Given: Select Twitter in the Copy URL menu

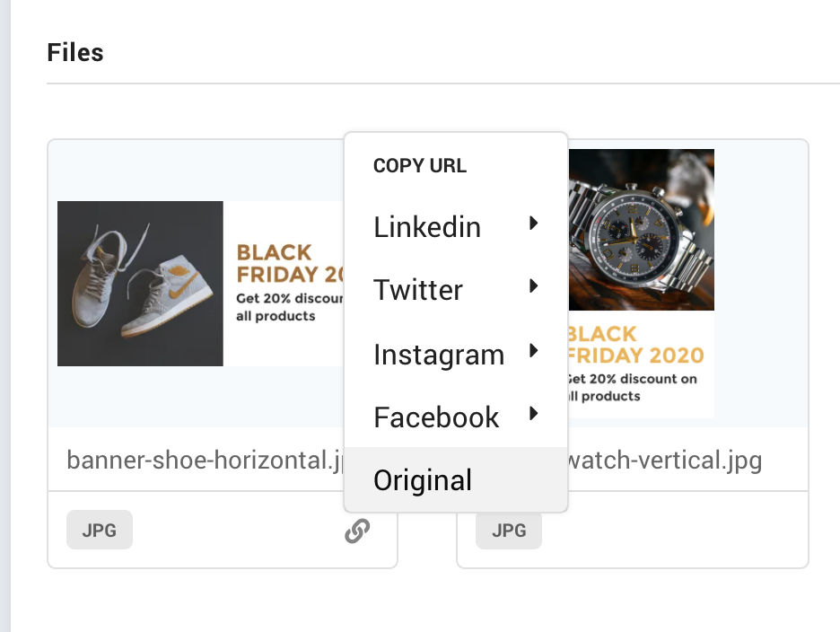Looking at the screenshot, I should (x=417, y=290).
